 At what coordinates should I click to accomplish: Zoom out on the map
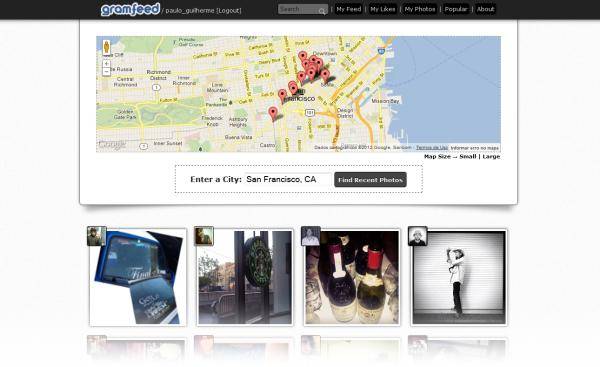click(106, 72)
